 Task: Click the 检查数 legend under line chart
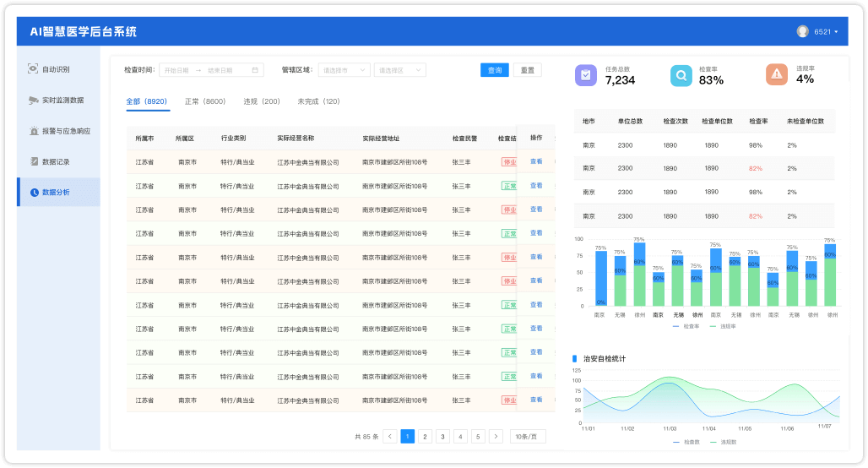pyautogui.click(x=686, y=442)
